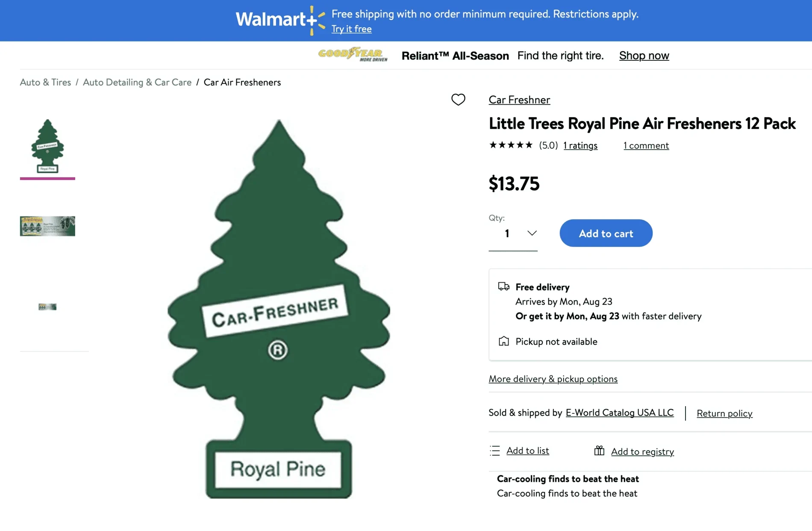Select the second product thumbnail
This screenshot has height=531, width=812.
coord(47,226)
